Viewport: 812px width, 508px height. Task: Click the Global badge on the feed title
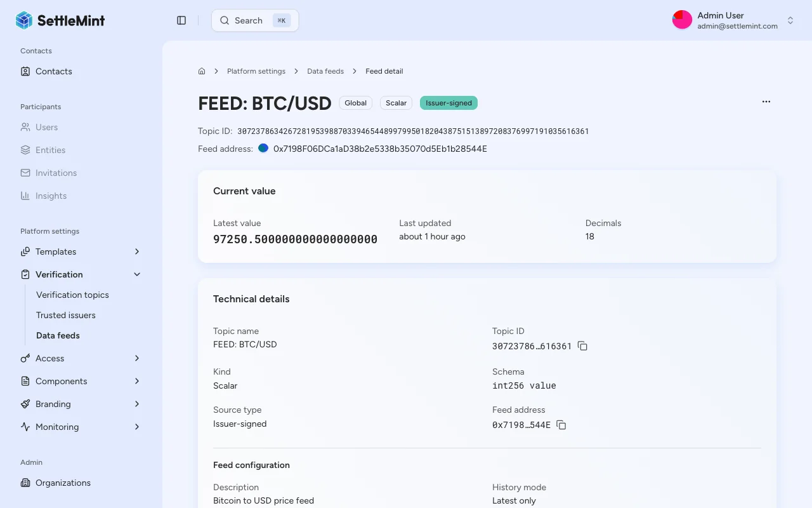tap(355, 102)
